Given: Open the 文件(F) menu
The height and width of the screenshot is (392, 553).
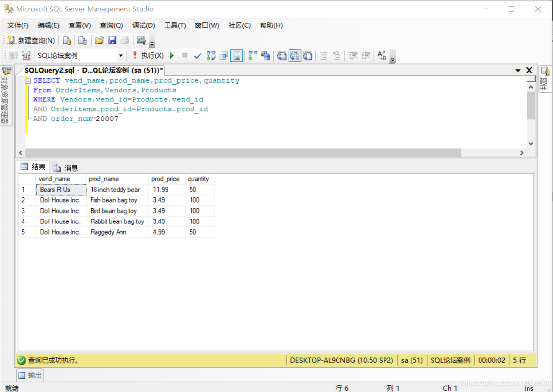Looking at the screenshot, I should pyautogui.click(x=18, y=25).
